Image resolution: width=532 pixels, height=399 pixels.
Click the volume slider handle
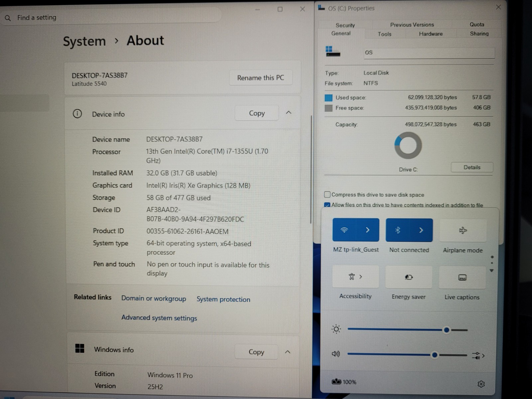tap(434, 355)
